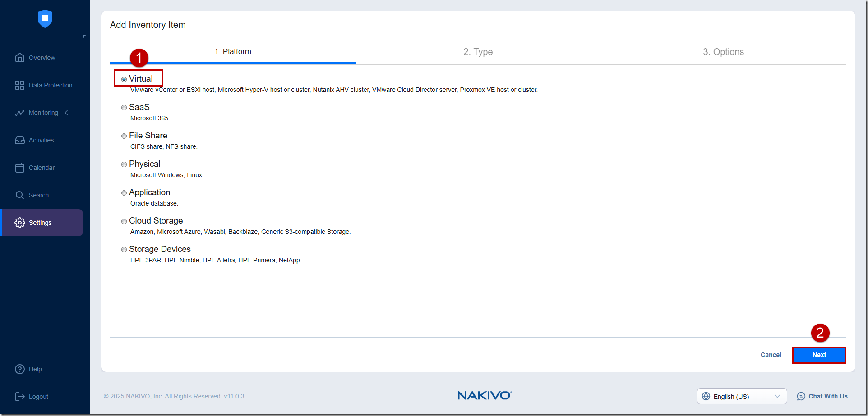
Task: Click the Activities inbox icon
Action: click(x=20, y=140)
